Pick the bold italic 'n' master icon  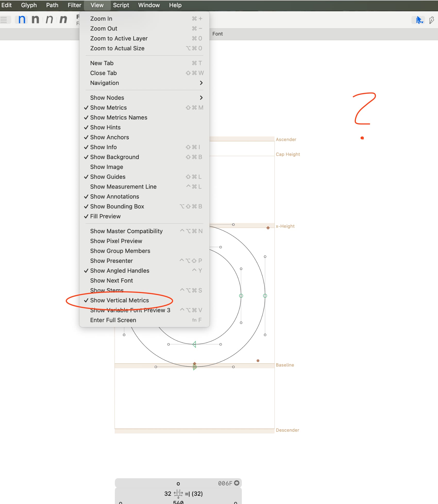tap(63, 20)
